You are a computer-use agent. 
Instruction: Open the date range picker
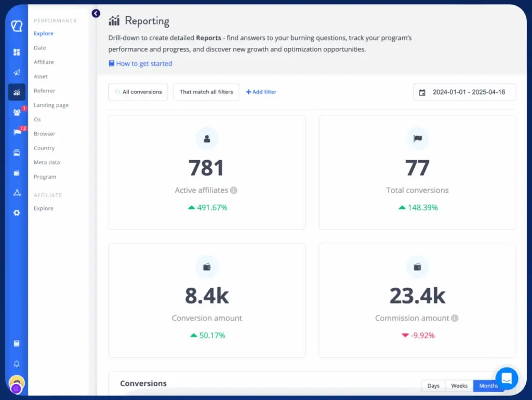(x=464, y=92)
